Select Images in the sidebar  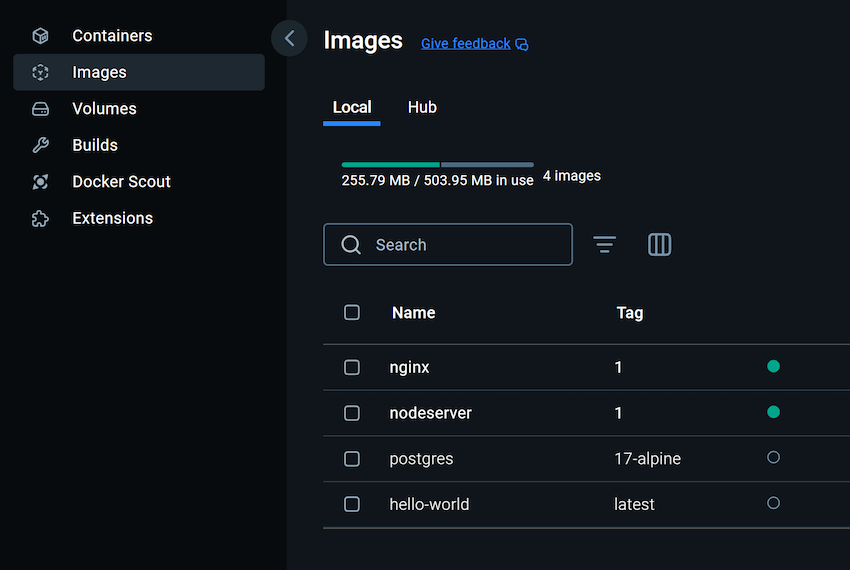(x=139, y=72)
